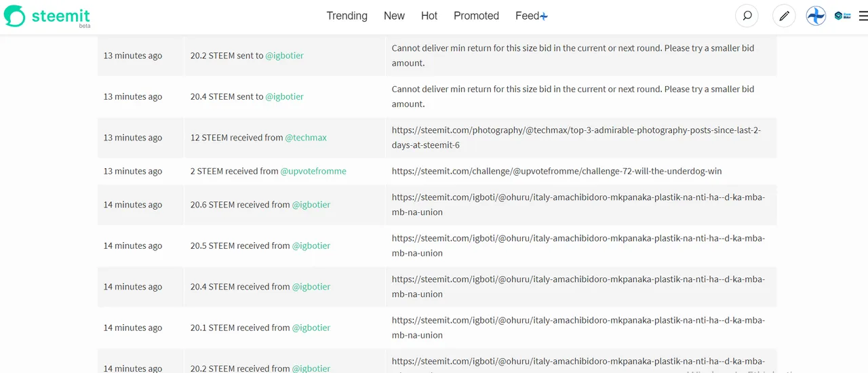Open the Feed tab
Viewport: 868px width, 373px height.
pyautogui.click(x=531, y=16)
